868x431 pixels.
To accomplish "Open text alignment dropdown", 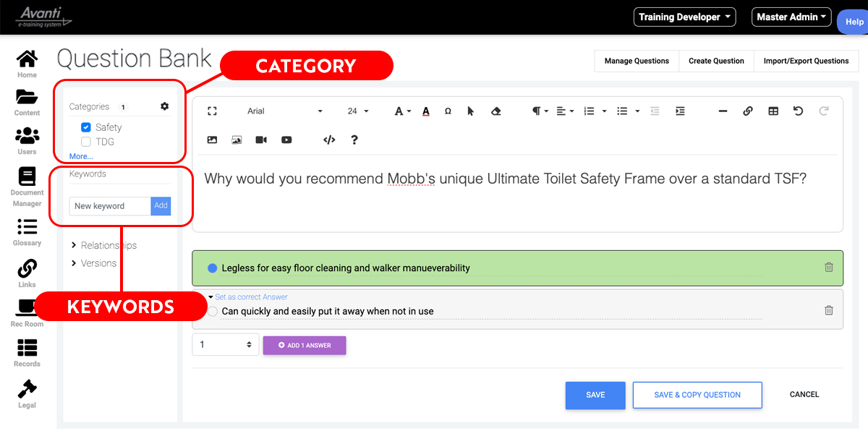I will coord(565,111).
